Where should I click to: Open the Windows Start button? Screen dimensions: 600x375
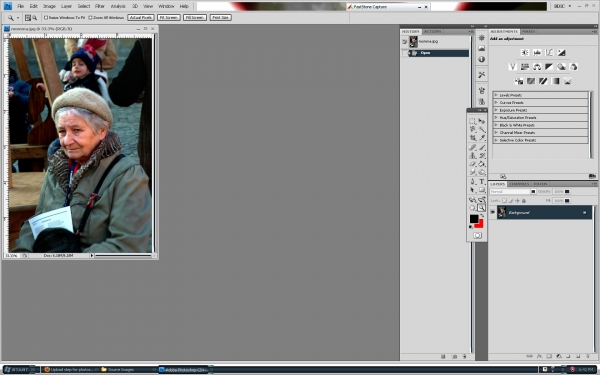point(19,370)
